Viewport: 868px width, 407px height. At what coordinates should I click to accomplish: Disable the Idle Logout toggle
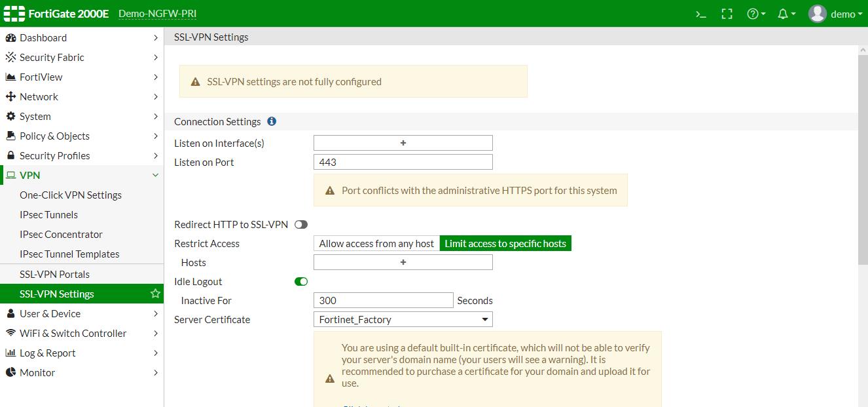pos(300,282)
